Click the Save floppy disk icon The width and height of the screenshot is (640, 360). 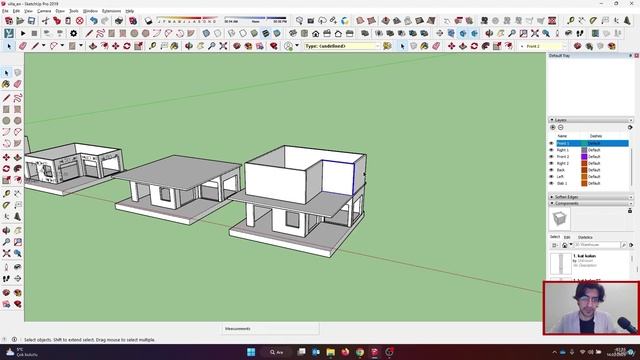click(31, 21)
